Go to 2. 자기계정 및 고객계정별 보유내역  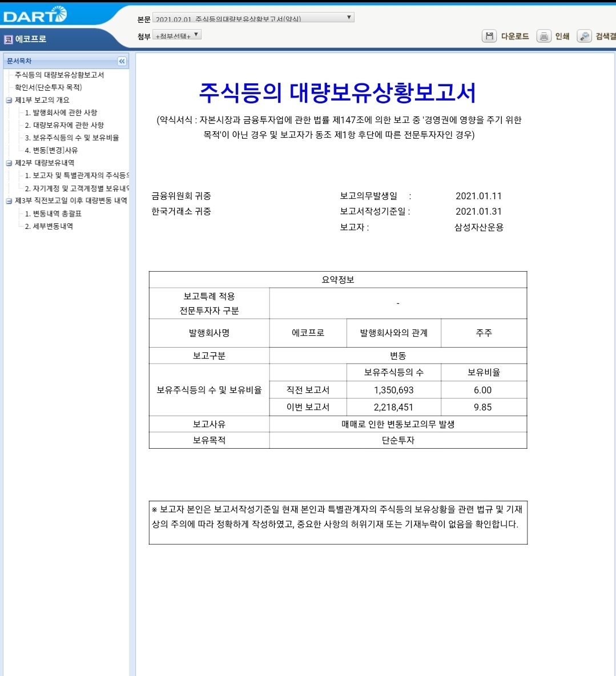[77, 188]
